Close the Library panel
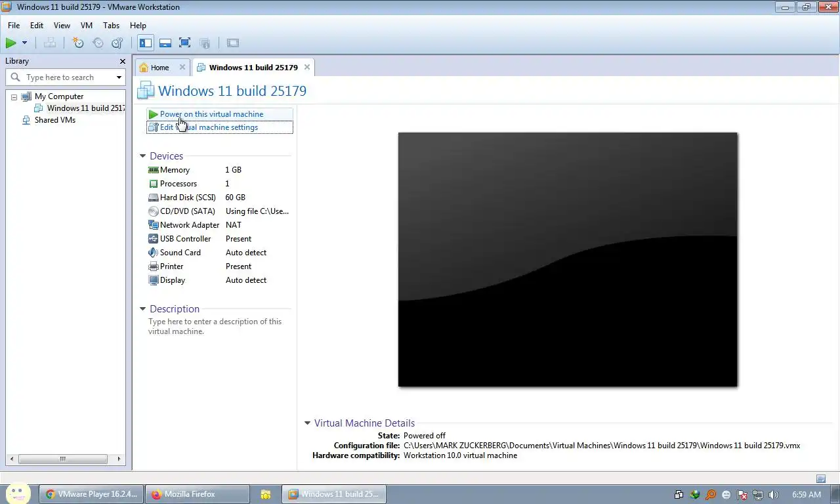 [122, 61]
